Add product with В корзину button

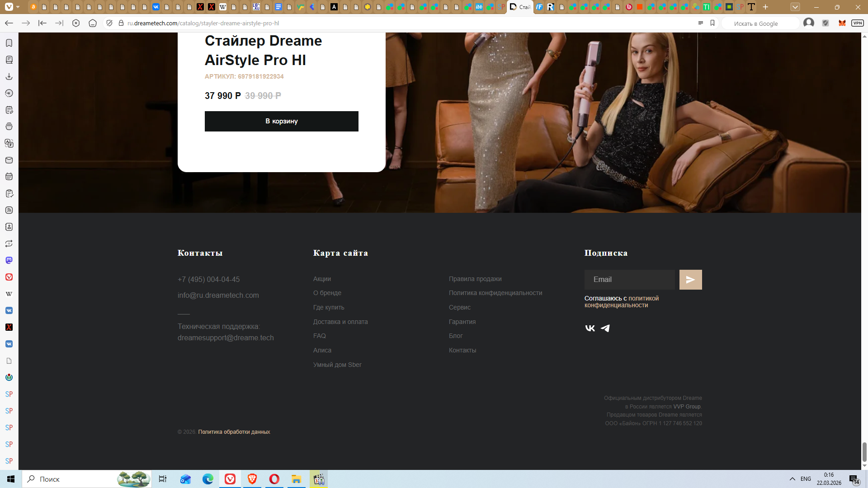click(x=281, y=121)
